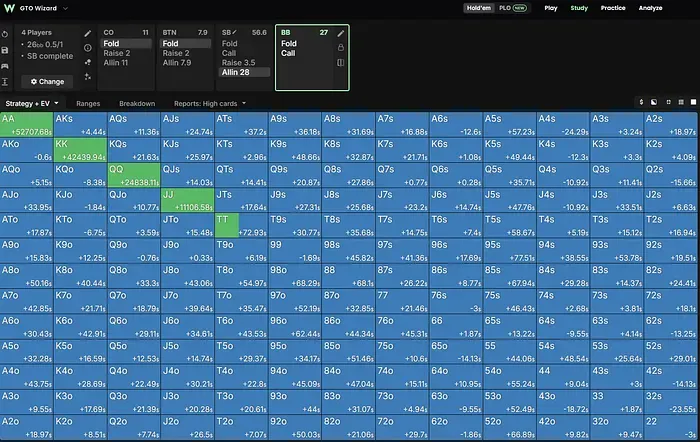700x442 pixels.
Task: Select BB Call action
Action: pyautogui.click(x=288, y=53)
